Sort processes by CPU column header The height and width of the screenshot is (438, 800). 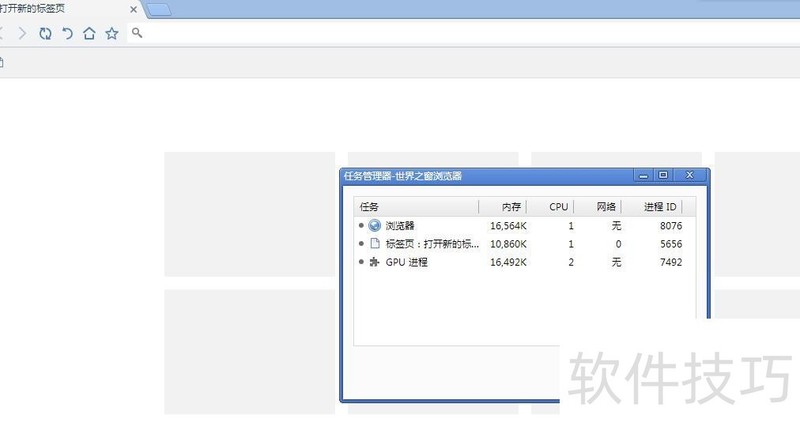(x=558, y=207)
